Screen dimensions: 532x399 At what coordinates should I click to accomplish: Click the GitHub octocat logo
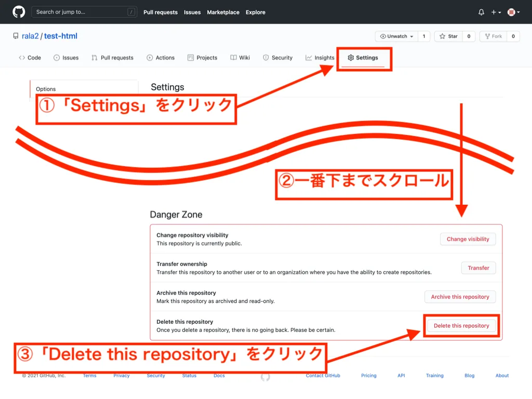click(19, 11)
